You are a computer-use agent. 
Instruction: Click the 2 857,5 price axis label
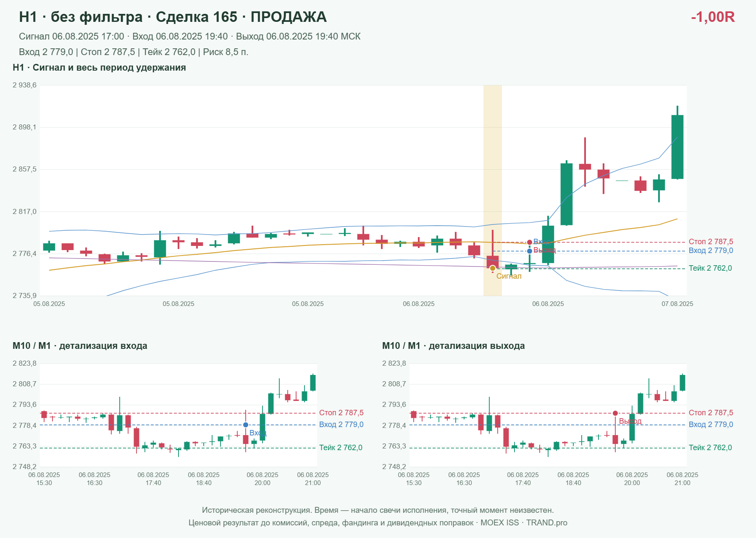[24, 169]
